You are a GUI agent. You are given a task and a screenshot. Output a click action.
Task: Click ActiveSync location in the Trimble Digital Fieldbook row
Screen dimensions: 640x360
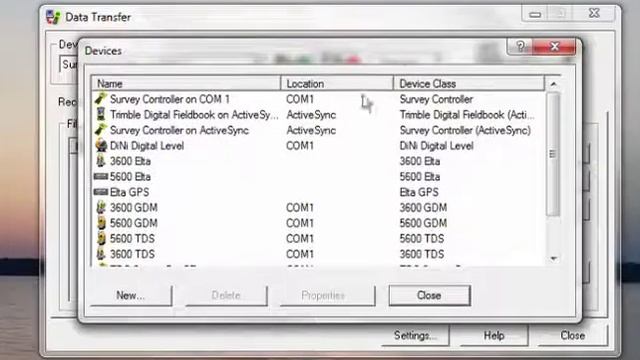[311, 115]
